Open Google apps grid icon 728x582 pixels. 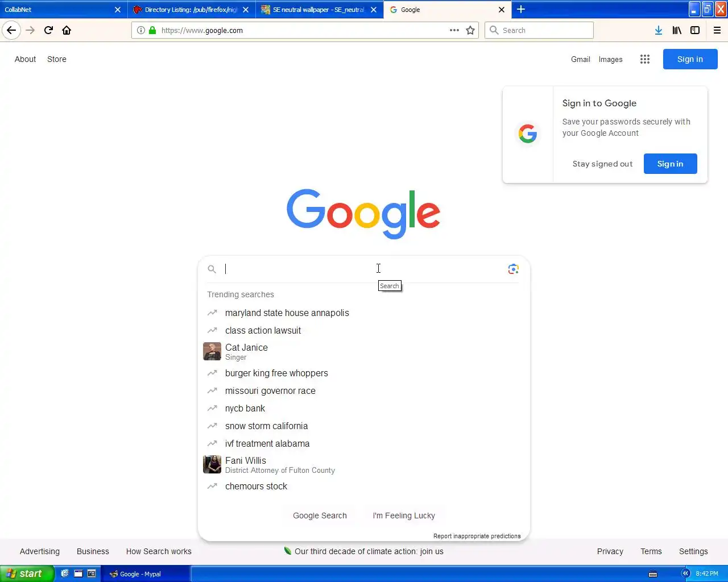tap(644, 59)
